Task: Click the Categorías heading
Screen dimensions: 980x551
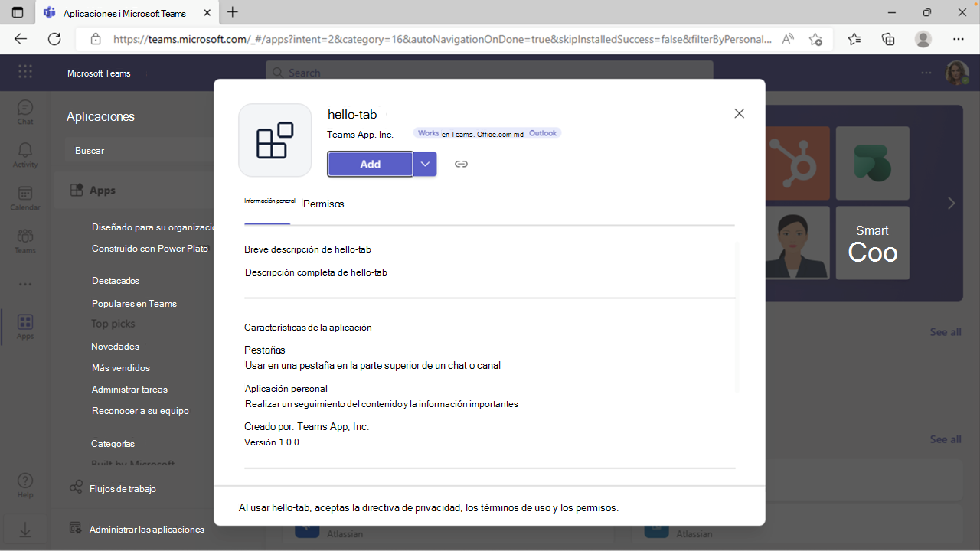Action: tap(113, 444)
